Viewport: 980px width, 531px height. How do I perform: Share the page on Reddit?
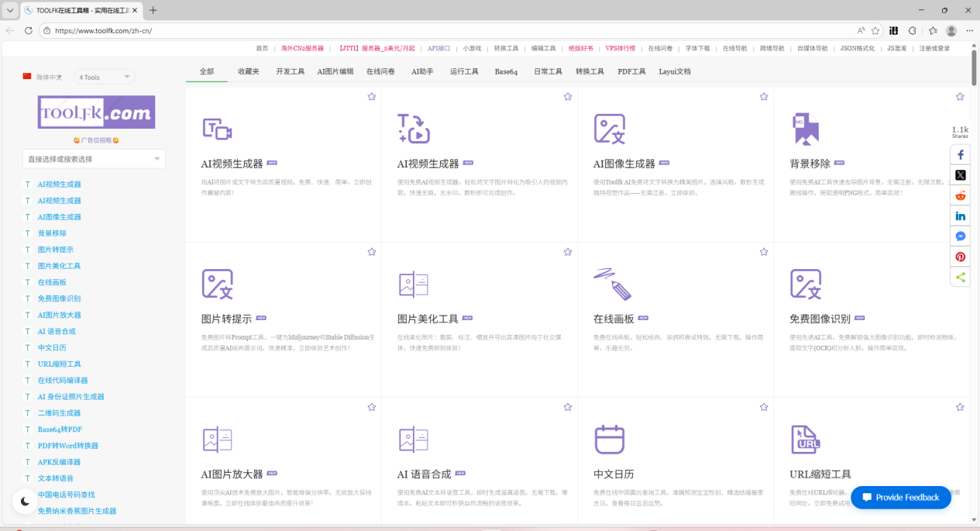click(961, 195)
